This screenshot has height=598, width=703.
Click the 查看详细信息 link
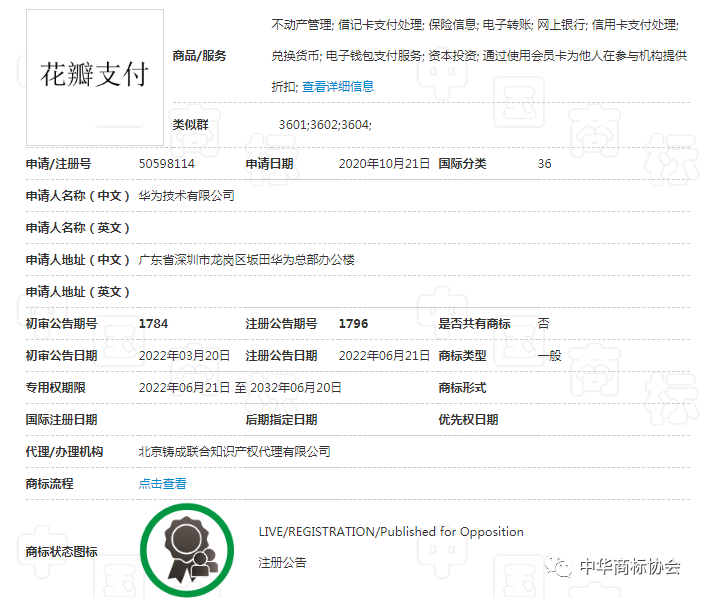tap(338, 87)
